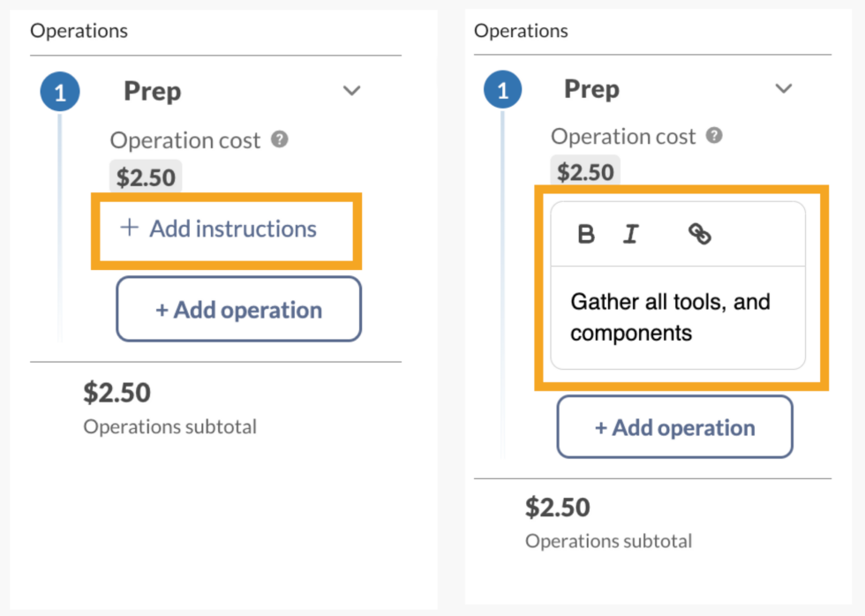Image resolution: width=865 pixels, height=616 pixels.
Task: Select the $2.50 cost chip on right panel
Action: coord(584,172)
